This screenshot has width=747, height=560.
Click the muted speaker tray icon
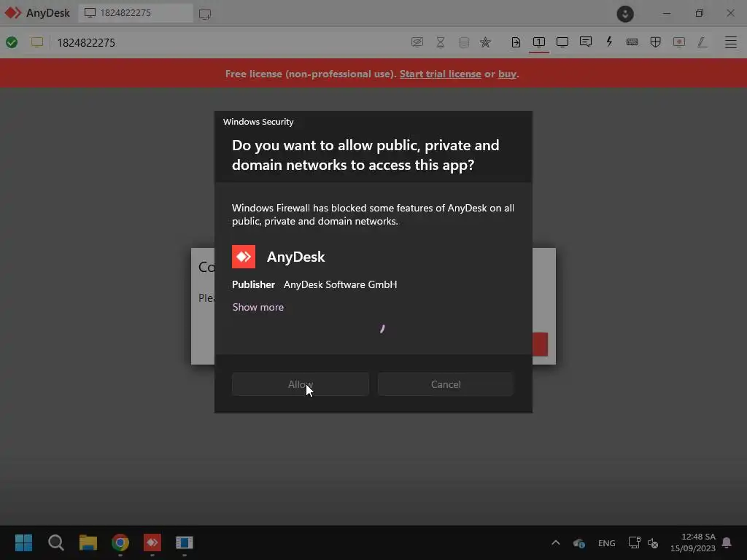[653, 542]
